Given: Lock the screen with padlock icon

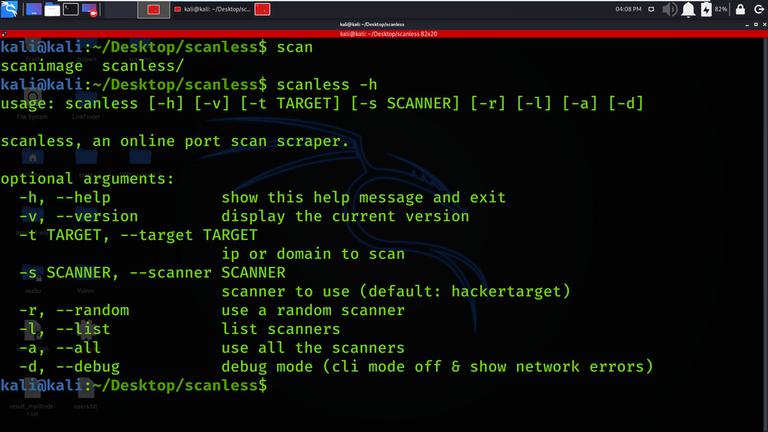Looking at the screenshot, I should [x=740, y=9].
